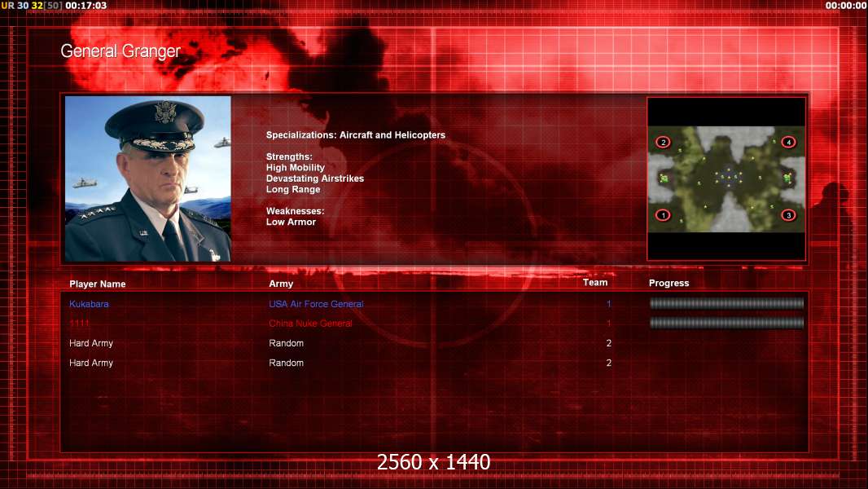Select the player name "1111"
The image size is (868, 489).
click(x=79, y=324)
